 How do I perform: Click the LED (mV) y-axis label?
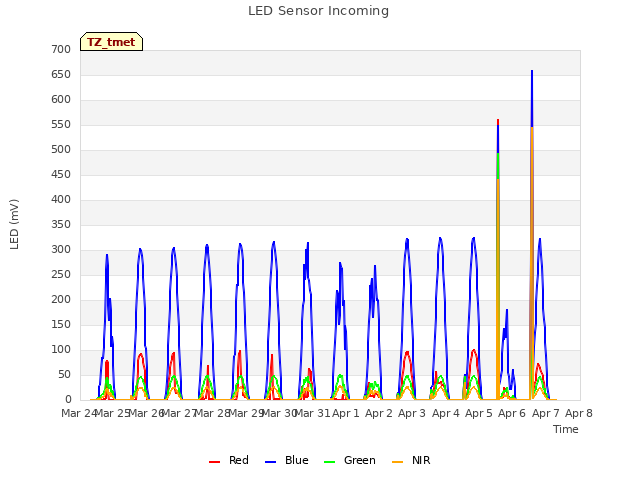(14, 224)
